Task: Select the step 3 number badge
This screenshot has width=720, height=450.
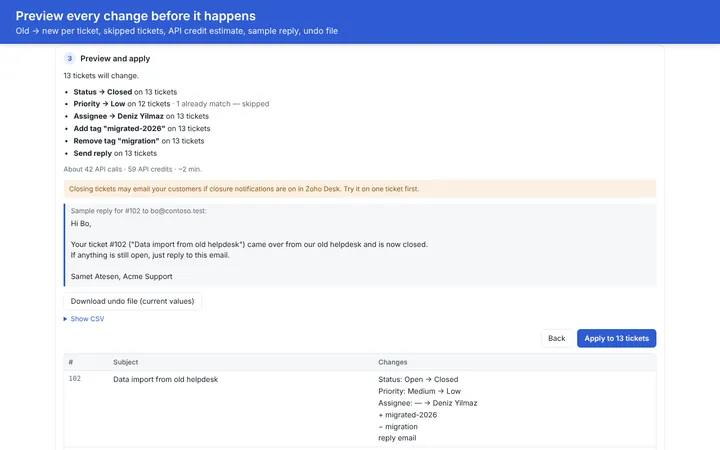Action: (x=69, y=58)
